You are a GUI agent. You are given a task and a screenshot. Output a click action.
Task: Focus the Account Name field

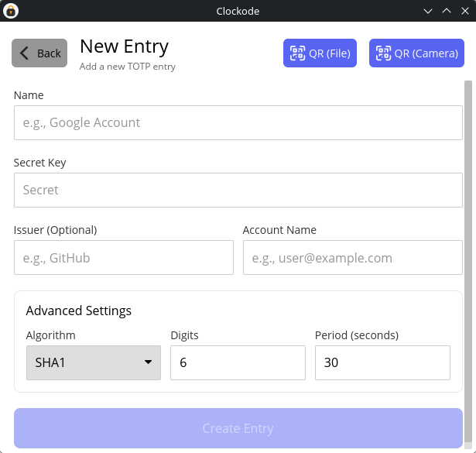click(x=353, y=257)
